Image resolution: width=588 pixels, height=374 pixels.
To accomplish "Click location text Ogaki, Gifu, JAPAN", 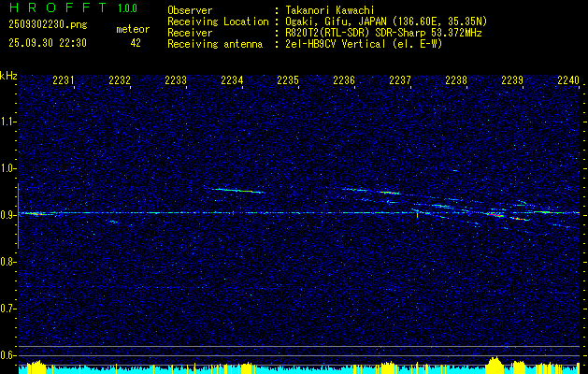I will pos(336,22).
